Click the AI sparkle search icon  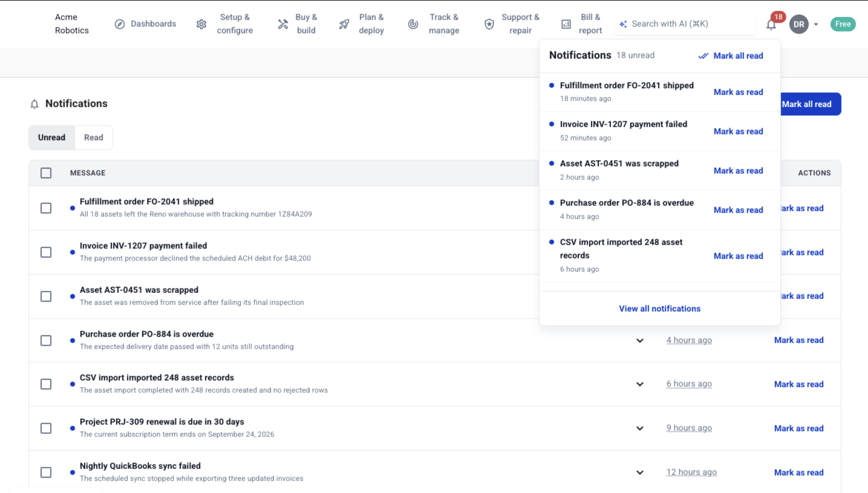point(623,24)
